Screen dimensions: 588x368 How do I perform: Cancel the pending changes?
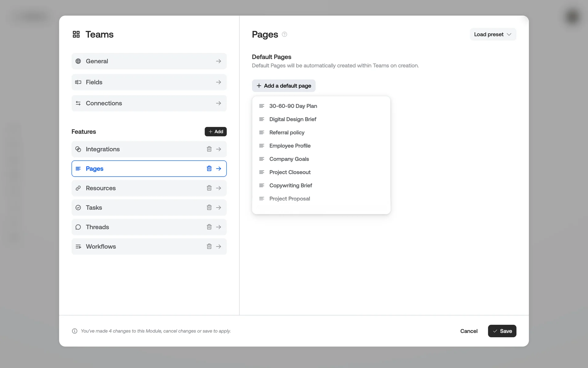(469, 331)
